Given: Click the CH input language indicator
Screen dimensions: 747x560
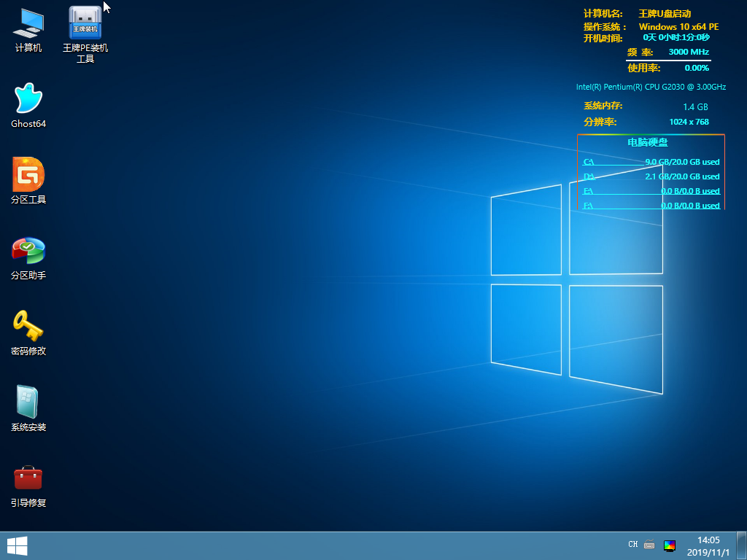Looking at the screenshot, I should coord(632,544).
